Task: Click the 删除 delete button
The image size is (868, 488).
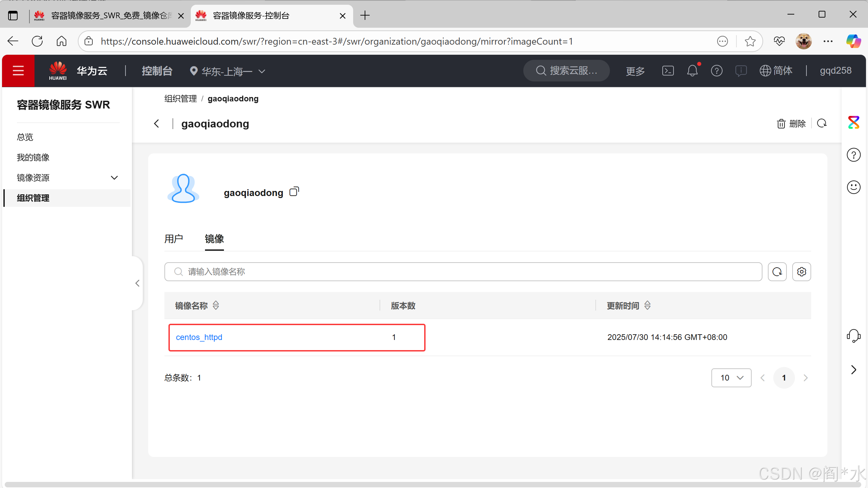Action: [x=791, y=124]
